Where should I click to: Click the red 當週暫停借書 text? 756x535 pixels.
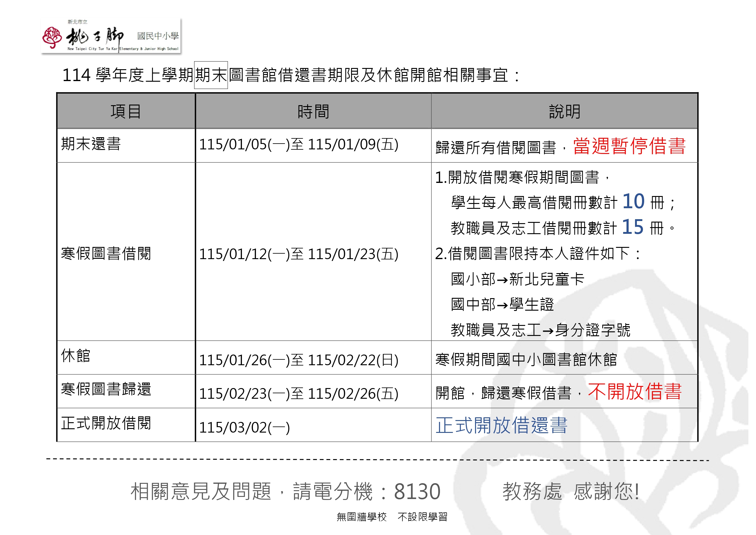(x=629, y=146)
